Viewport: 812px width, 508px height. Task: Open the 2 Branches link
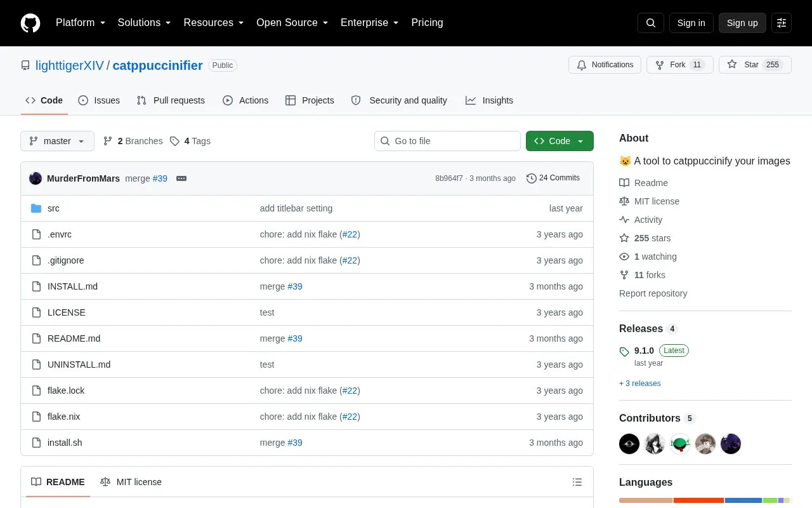tap(133, 141)
